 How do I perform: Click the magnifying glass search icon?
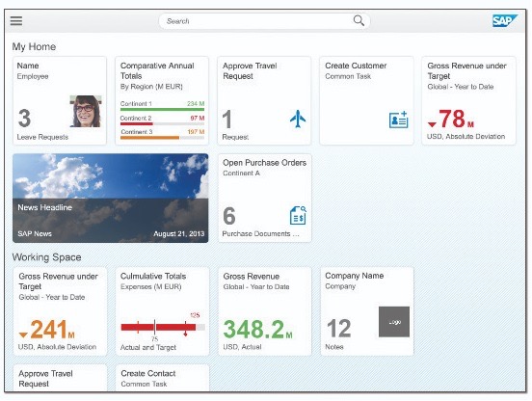coord(359,20)
